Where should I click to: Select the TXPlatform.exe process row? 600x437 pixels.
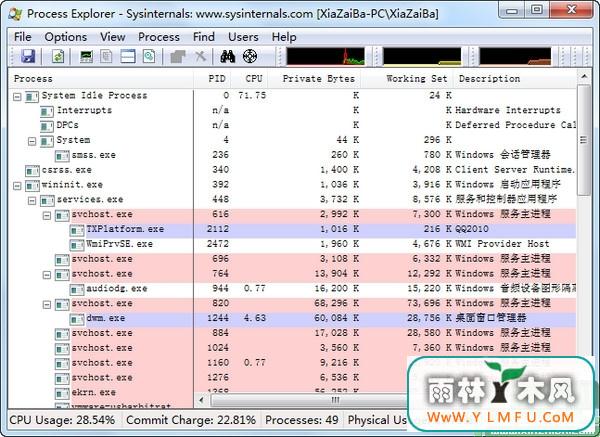click(292, 230)
